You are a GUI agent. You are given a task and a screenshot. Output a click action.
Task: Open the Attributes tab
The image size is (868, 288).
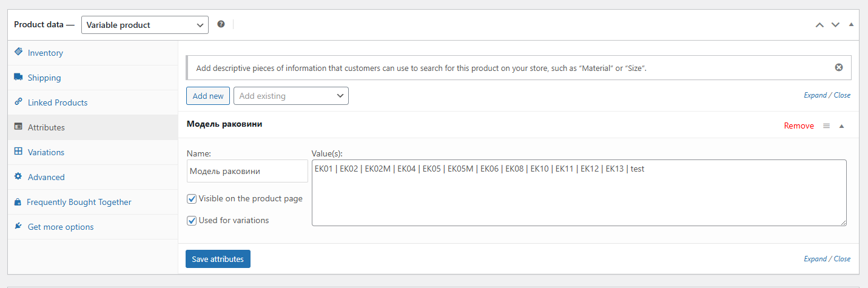click(46, 127)
